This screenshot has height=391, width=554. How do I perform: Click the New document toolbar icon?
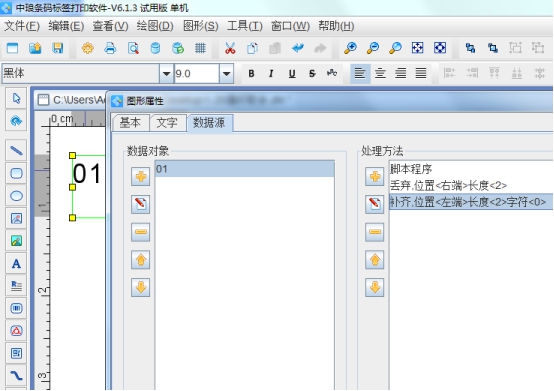[12, 48]
